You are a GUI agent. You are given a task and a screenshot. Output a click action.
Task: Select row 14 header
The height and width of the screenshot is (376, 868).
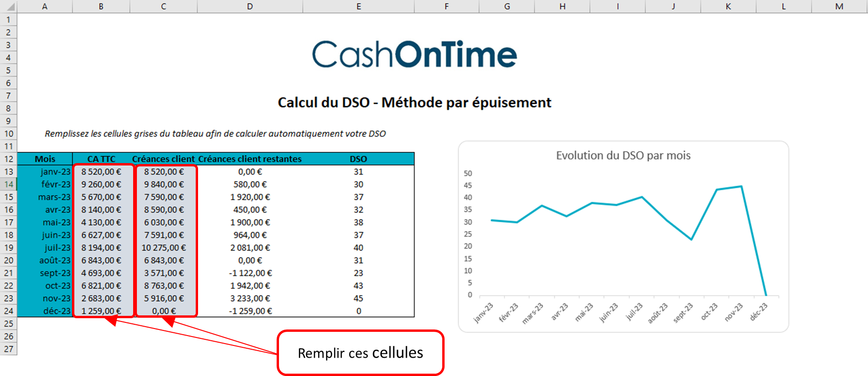8,184
